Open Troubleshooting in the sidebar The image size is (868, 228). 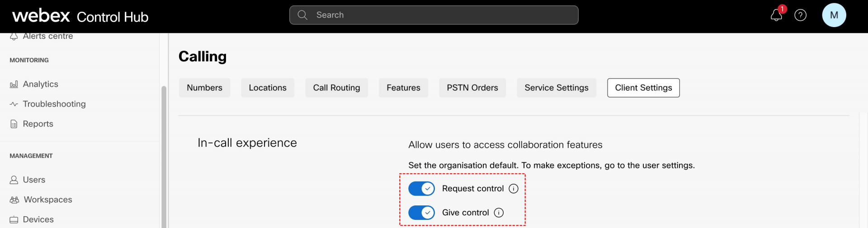point(54,104)
